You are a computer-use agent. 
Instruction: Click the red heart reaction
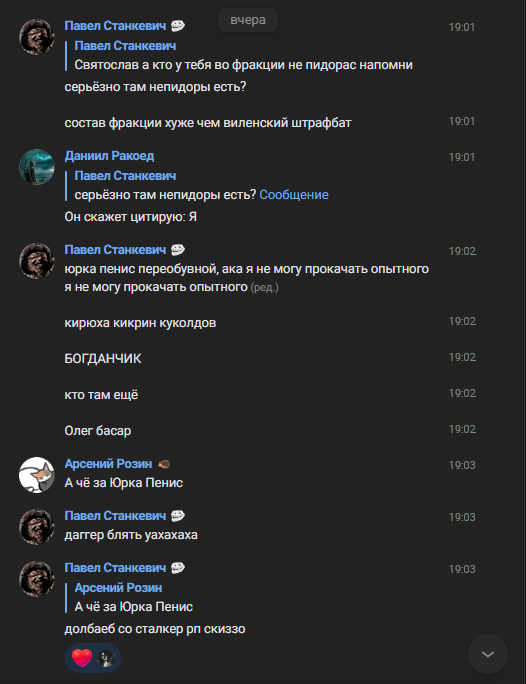click(x=82, y=657)
